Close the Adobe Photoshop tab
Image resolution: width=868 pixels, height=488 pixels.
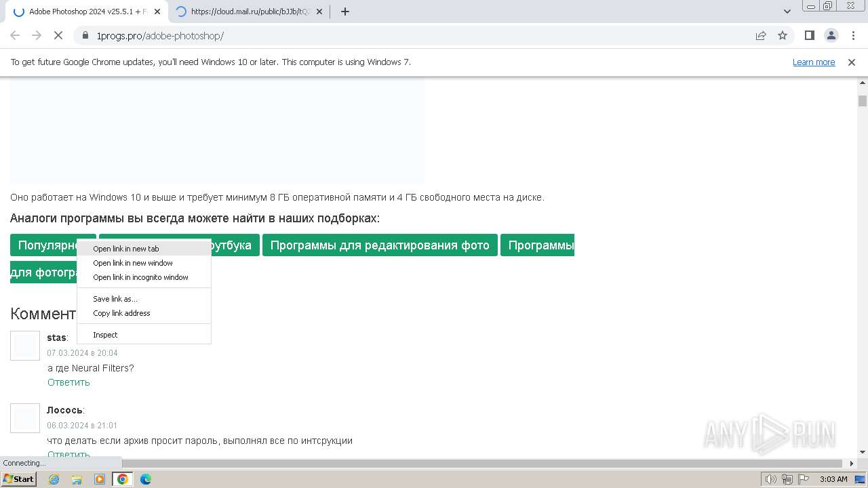157,12
